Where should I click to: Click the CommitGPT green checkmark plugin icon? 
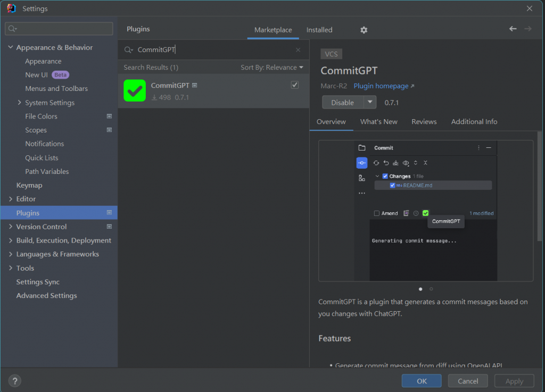[x=135, y=90]
